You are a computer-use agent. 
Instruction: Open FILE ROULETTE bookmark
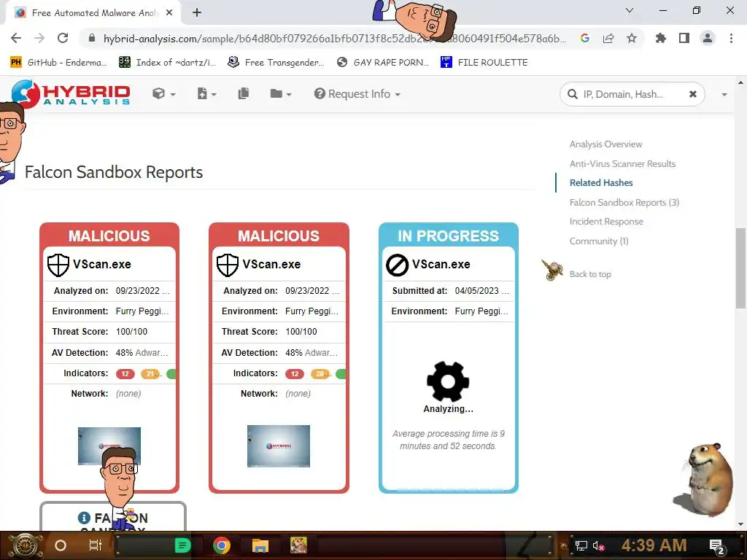pos(484,63)
